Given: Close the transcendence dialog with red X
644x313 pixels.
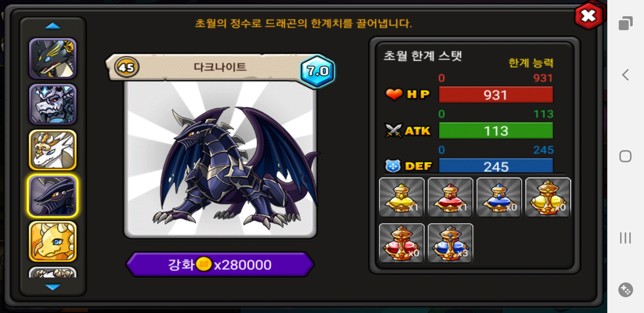Looking at the screenshot, I should (589, 16).
